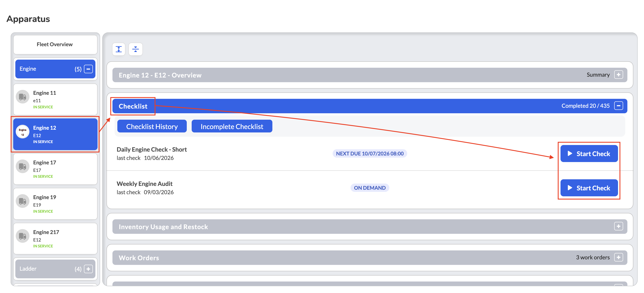Expand Inventory Usage and Restock section

[x=618, y=226]
